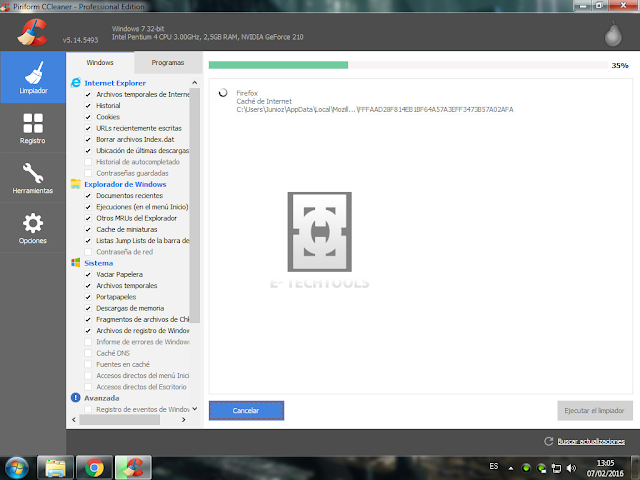
Task: Toggle Documentos recientes checkbox
Action: [x=88, y=196]
